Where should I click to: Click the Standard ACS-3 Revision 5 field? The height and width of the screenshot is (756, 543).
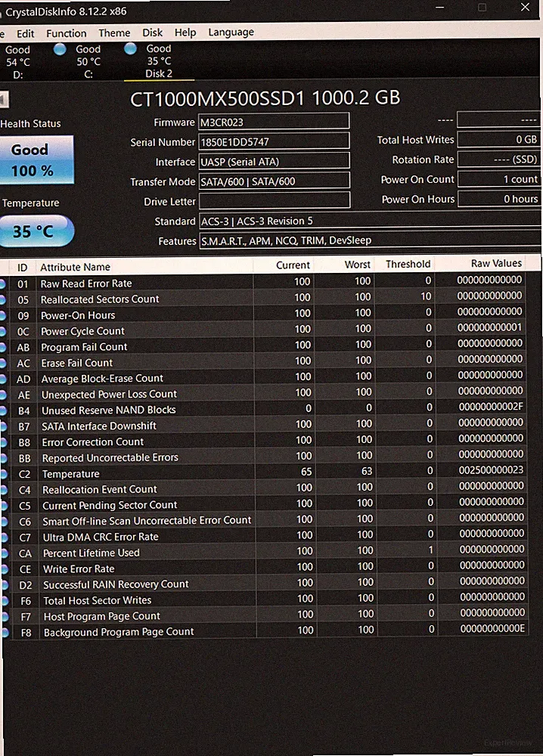pyautogui.click(x=370, y=220)
